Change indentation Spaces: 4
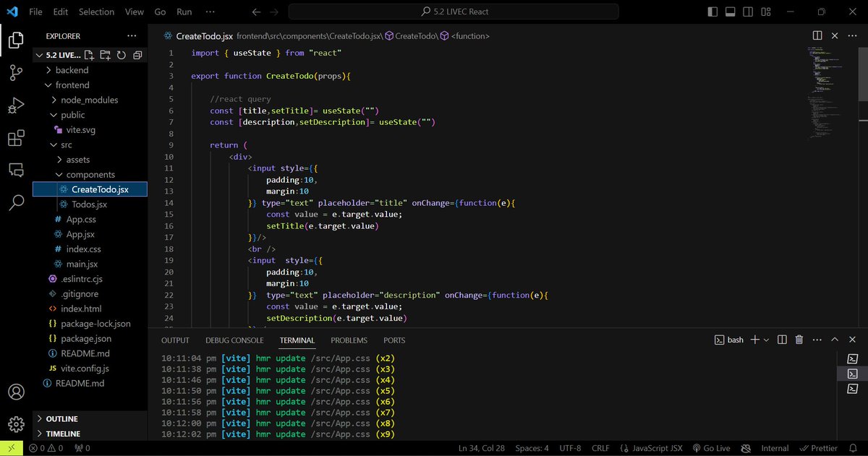This screenshot has height=456, width=868. coord(532,449)
